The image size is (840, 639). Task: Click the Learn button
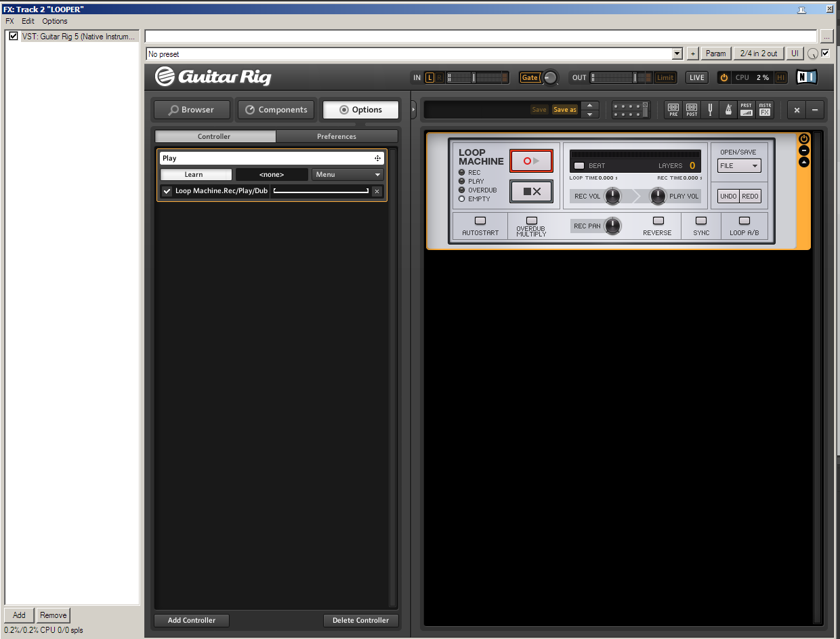(196, 174)
